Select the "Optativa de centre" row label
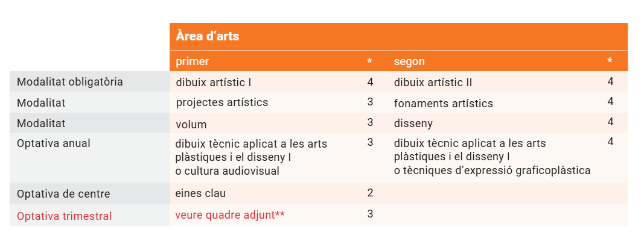 click(63, 194)
